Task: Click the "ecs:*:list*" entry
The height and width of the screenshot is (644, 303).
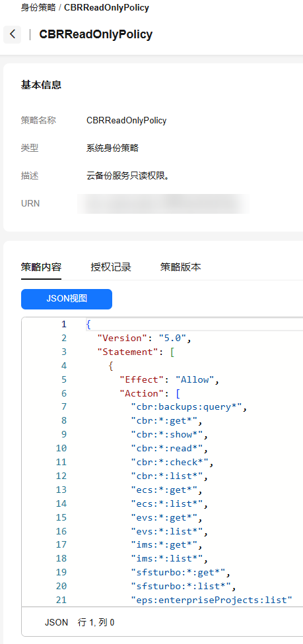Action: pos(169,503)
